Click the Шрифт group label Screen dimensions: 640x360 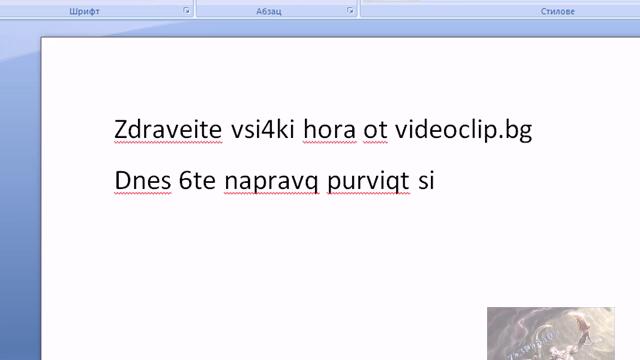click(84, 11)
